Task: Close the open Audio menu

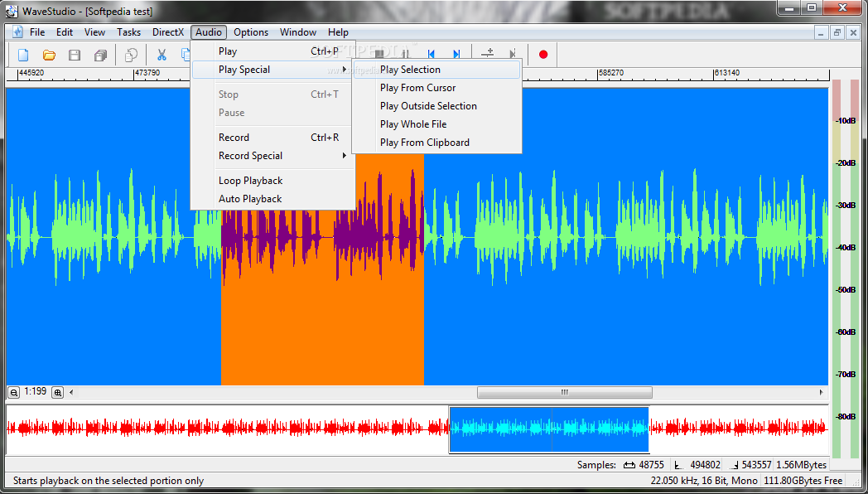Action: point(209,32)
